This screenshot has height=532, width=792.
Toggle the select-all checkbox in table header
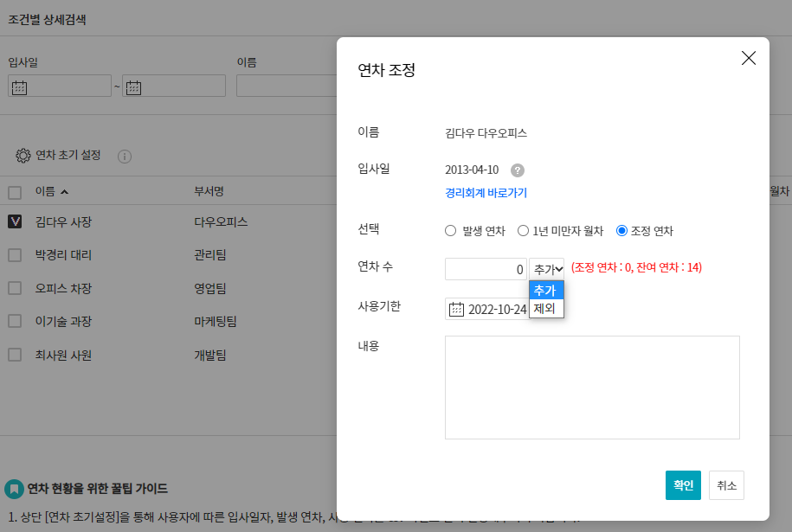[15, 192]
